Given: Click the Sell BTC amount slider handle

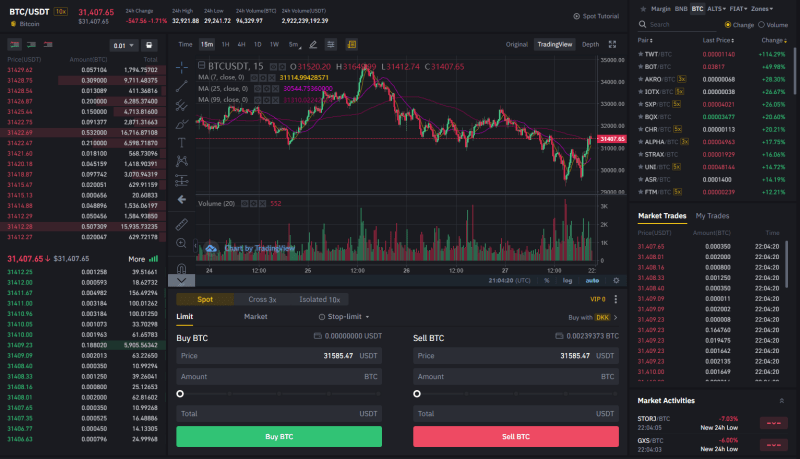Looking at the screenshot, I should click(417, 394).
